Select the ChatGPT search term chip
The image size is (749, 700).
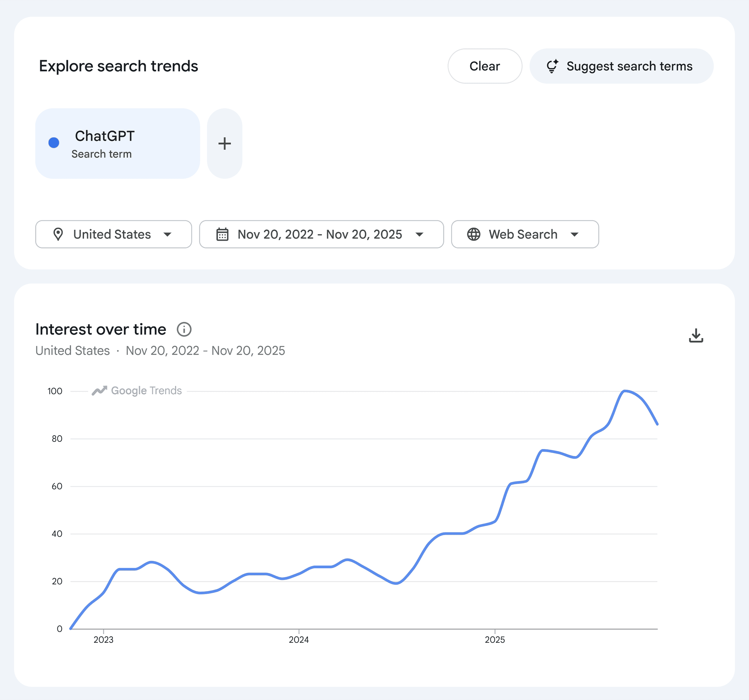click(x=117, y=143)
